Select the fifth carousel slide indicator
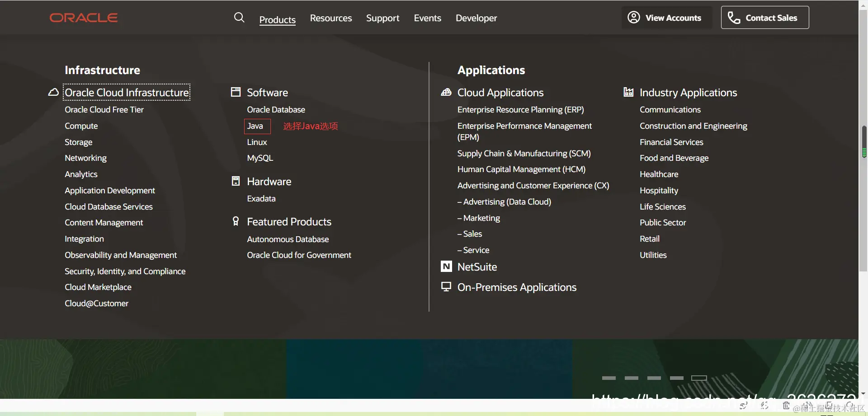 tap(699, 378)
